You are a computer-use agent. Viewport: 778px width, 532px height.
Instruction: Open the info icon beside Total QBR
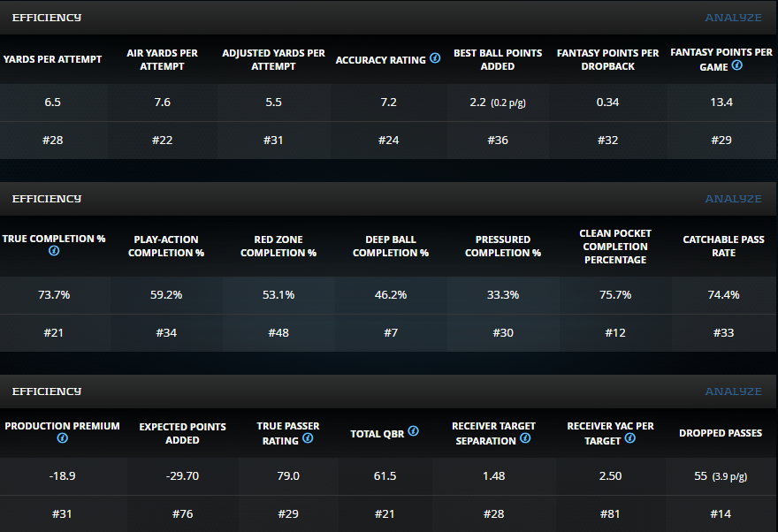pyautogui.click(x=413, y=432)
